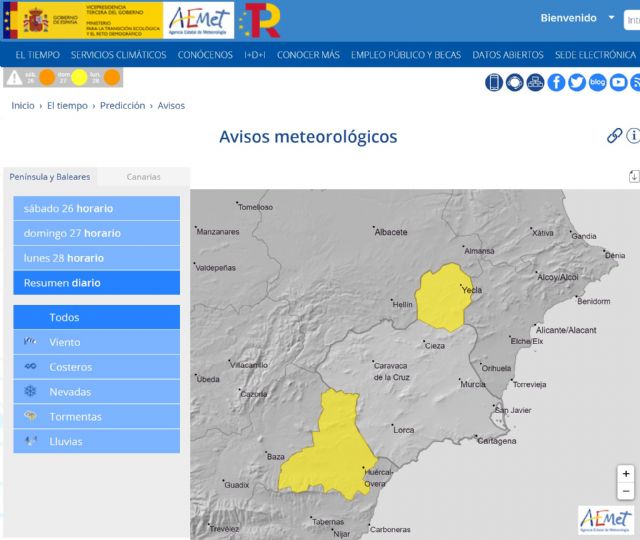Viewport: 640px width, 540px height.
Task: Open the SEDE ELECTRÓNICA menu
Action: (595, 55)
